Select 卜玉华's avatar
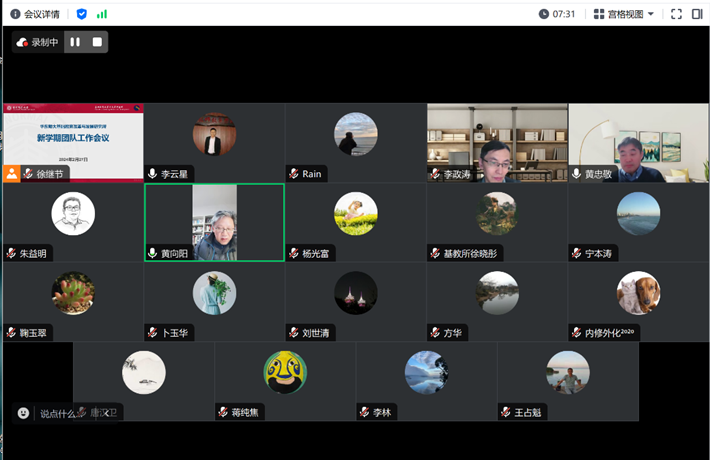Image resolution: width=710 pixels, height=460 pixels. [x=214, y=293]
